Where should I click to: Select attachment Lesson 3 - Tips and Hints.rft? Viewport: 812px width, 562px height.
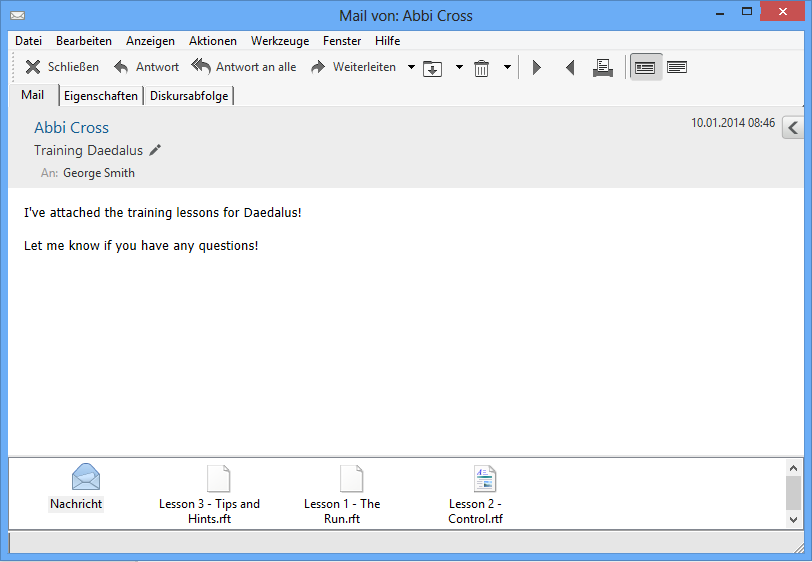click(209, 495)
